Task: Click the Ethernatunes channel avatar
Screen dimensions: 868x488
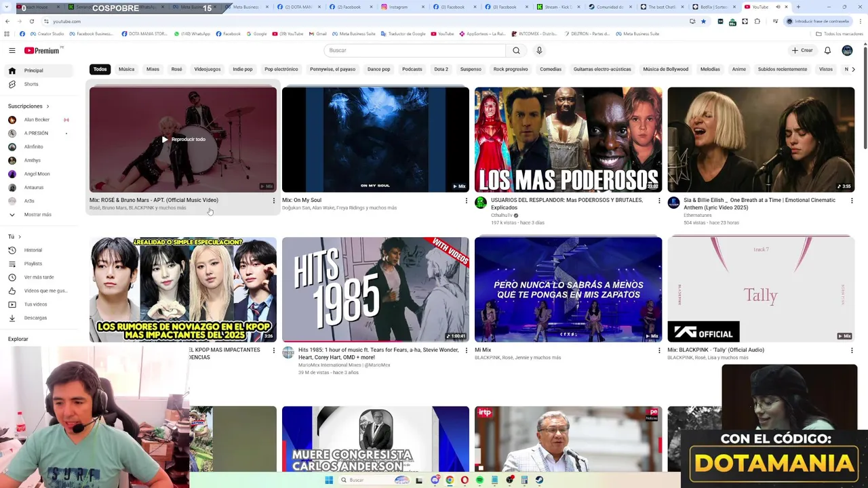Action: (x=673, y=203)
